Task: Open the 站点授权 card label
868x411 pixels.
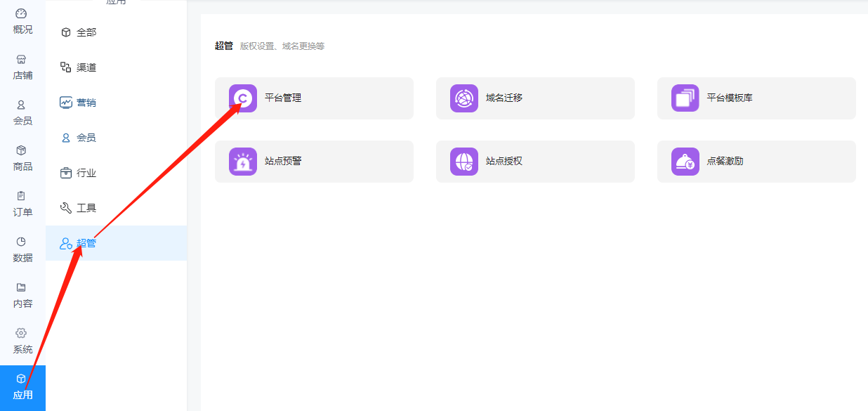Action: coord(504,161)
